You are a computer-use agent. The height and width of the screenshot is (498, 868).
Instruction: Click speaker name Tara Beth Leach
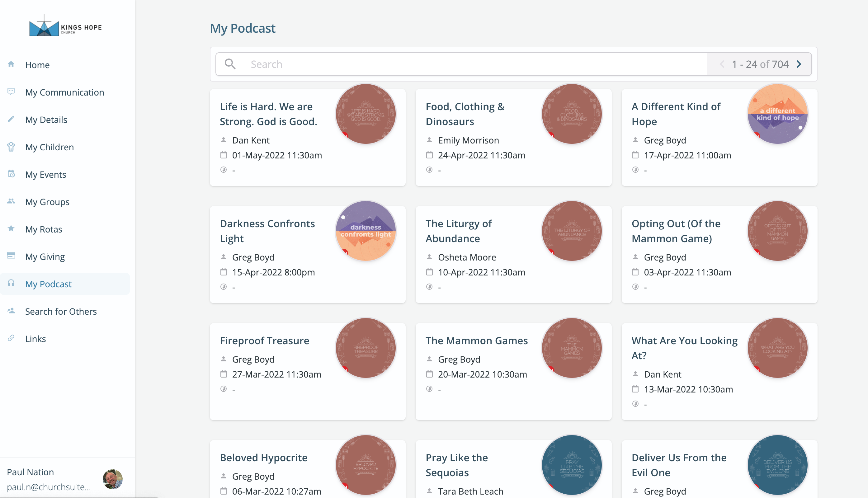coord(470,491)
